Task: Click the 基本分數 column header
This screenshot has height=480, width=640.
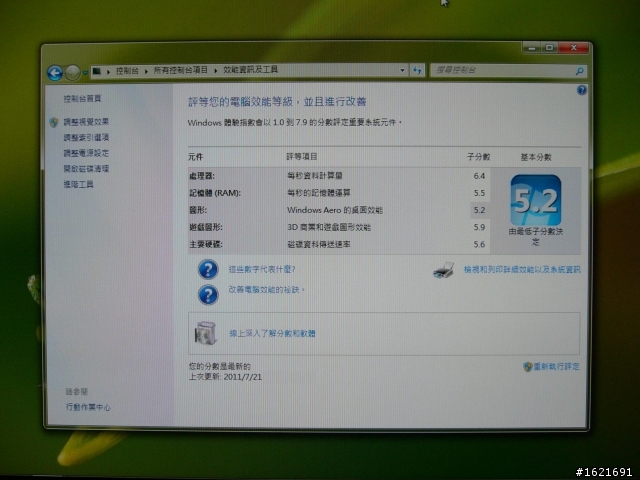Action: point(536,157)
